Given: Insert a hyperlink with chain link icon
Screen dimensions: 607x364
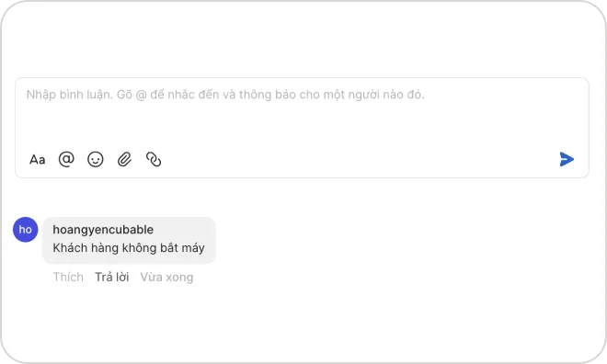Looking at the screenshot, I should 154,159.
